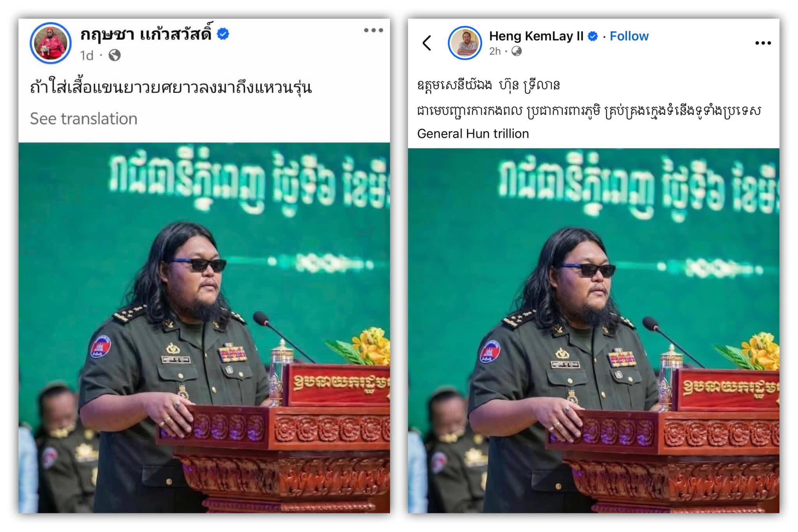798x532 pixels.
Task: Click verified badge next to กฤษชา แก้วสวัสดิ์
Action: (x=223, y=34)
